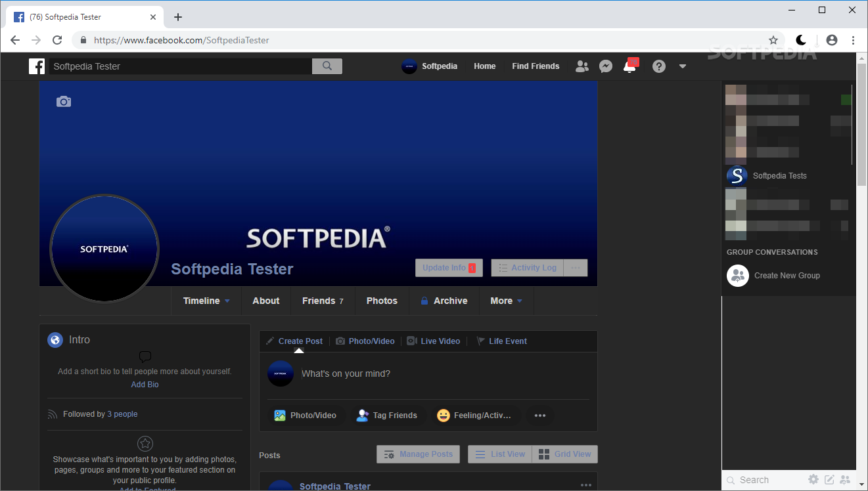Viewport: 868px width, 491px height.
Task: Click Photo/Video pill button in composer
Action: point(306,416)
